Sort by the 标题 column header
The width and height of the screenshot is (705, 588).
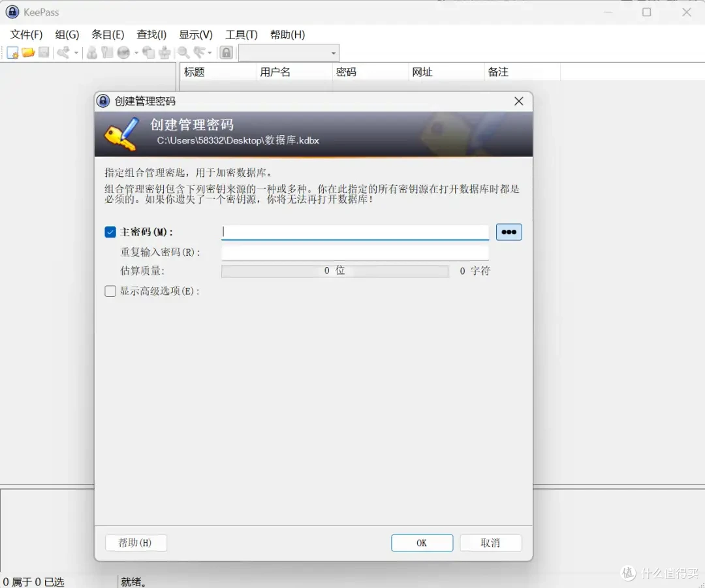point(217,72)
